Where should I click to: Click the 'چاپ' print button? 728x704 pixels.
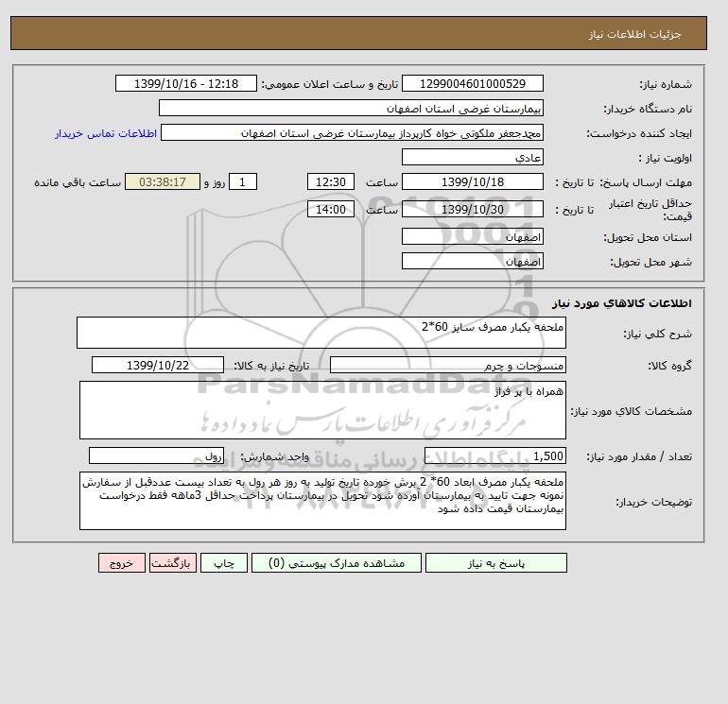coord(224,562)
